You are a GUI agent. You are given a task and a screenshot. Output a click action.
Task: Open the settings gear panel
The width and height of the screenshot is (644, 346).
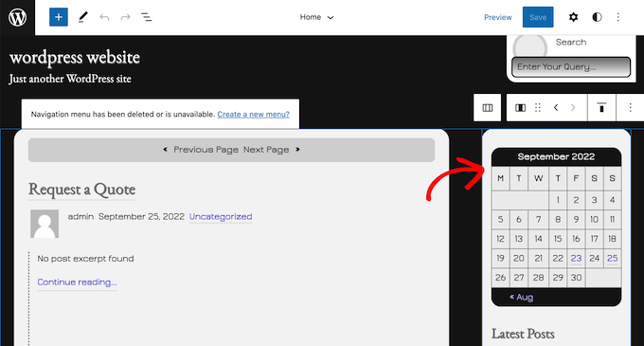tap(573, 17)
